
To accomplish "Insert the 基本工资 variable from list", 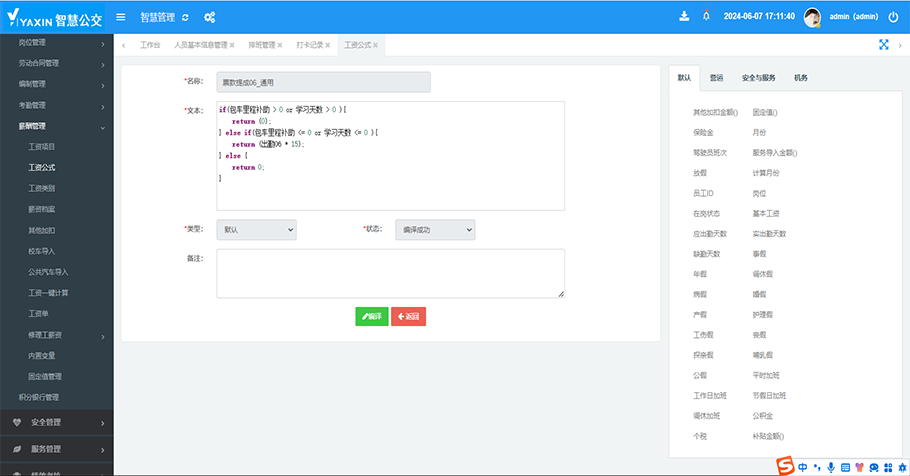I will [766, 213].
